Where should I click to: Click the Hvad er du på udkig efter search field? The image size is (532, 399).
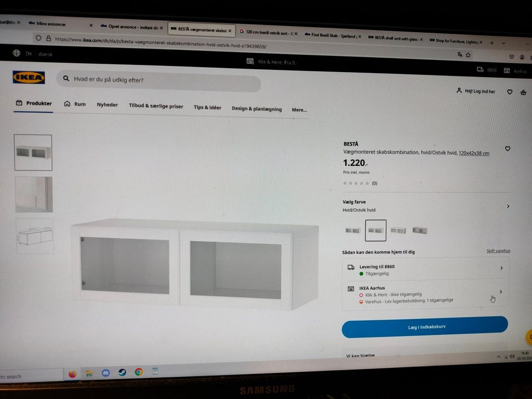[x=159, y=81]
